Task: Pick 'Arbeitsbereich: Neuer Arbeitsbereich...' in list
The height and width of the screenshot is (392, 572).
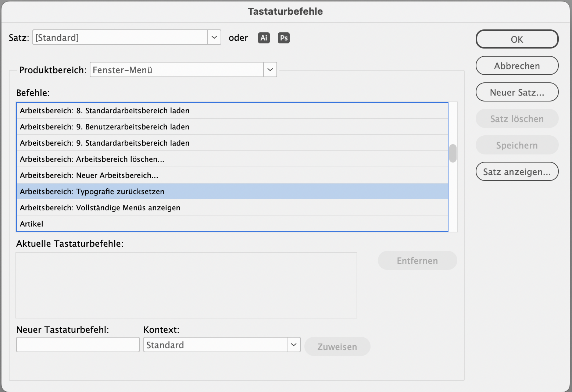Action: [x=89, y=175]
